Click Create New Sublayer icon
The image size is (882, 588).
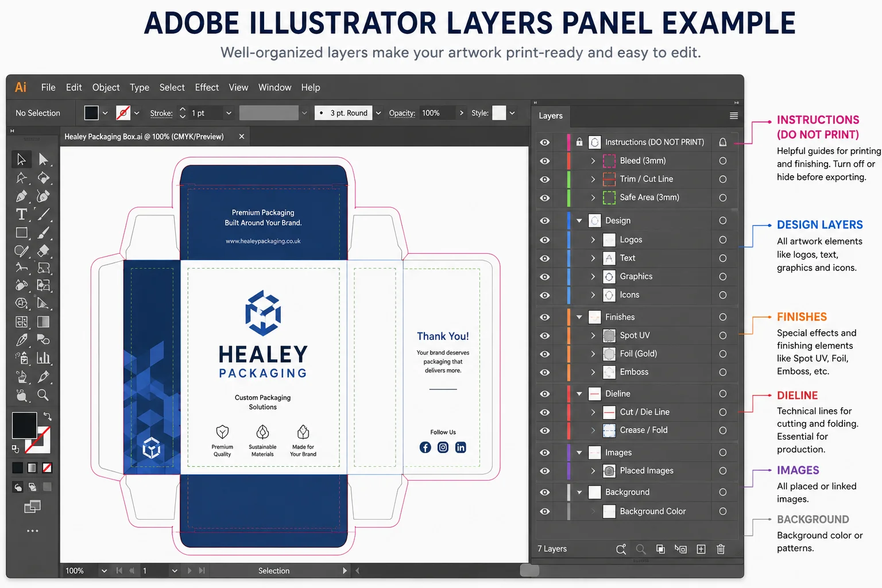[680, 549]
